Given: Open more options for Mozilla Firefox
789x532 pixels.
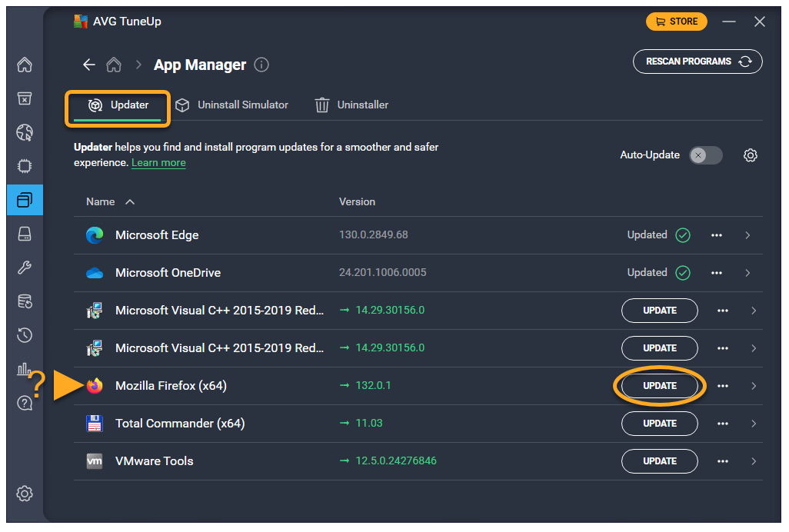Looking at the screenshot, I should [x=722, y=386].
